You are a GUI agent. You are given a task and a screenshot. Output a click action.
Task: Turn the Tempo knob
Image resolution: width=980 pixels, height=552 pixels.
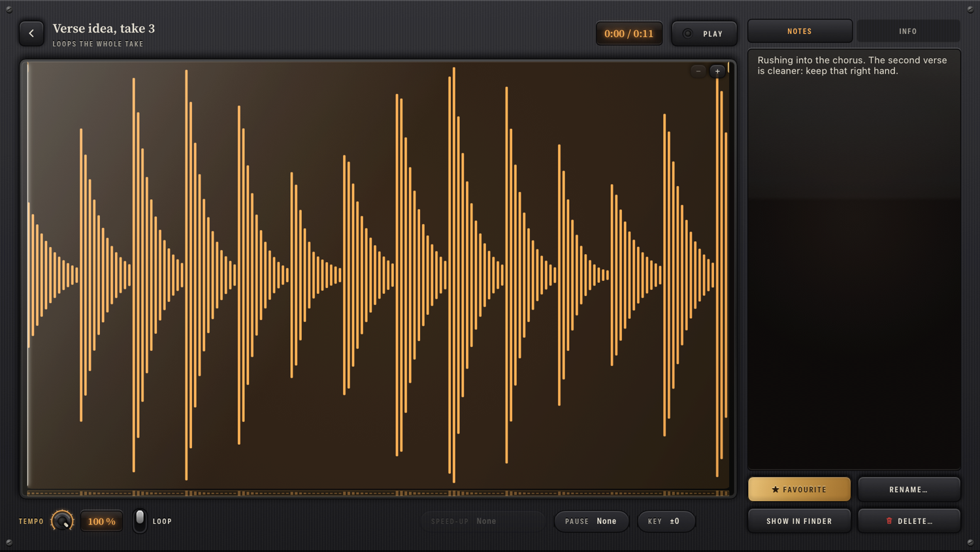coord(62,521)
